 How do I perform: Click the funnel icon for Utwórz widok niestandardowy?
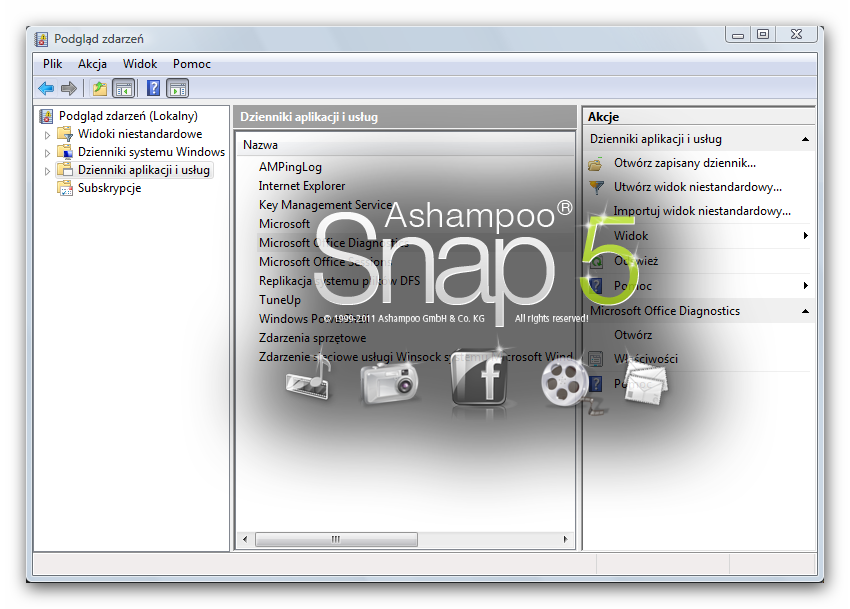pos(596,187)
